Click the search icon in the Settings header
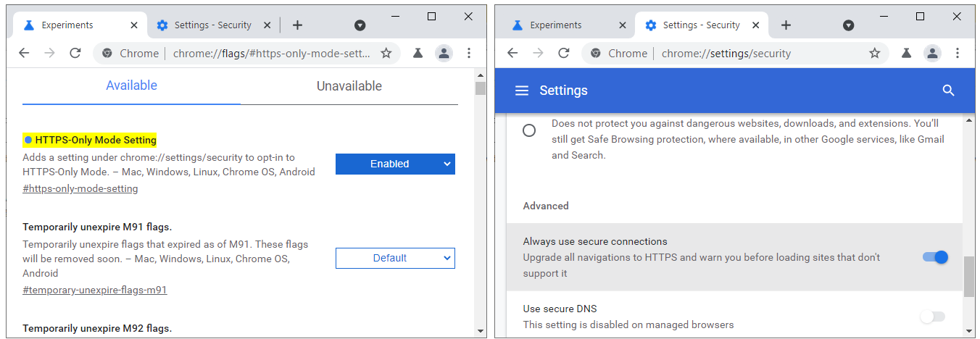Viewport: 980px width, 339px height. pos(948,91)
